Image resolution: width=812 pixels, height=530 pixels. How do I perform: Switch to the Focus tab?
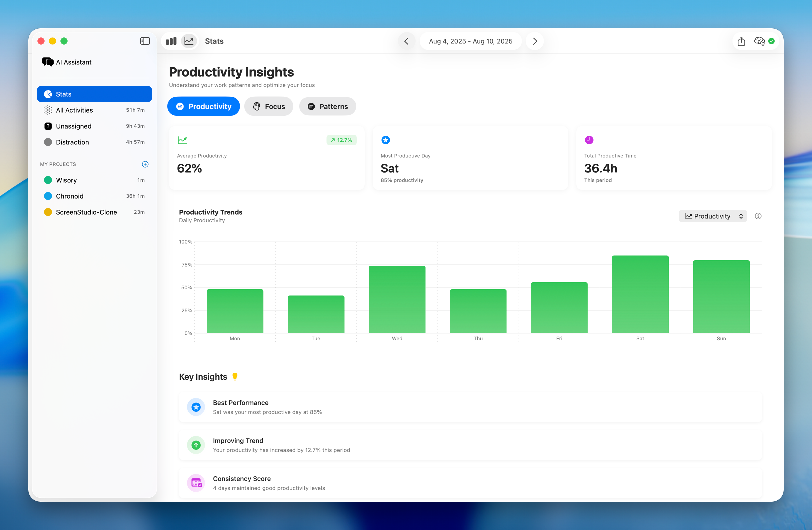click(269, 106)
